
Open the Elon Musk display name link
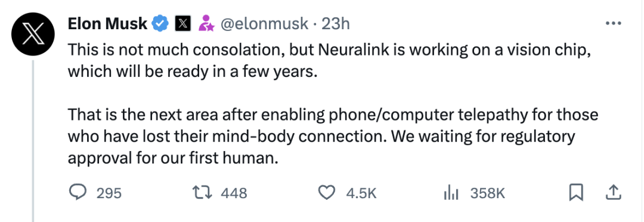(107, 24)
